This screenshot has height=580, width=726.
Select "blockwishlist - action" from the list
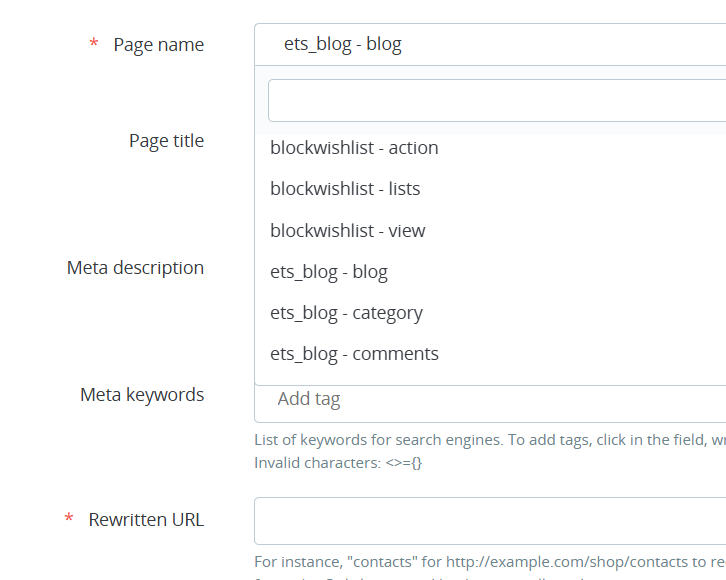click(x=354, y=148)
